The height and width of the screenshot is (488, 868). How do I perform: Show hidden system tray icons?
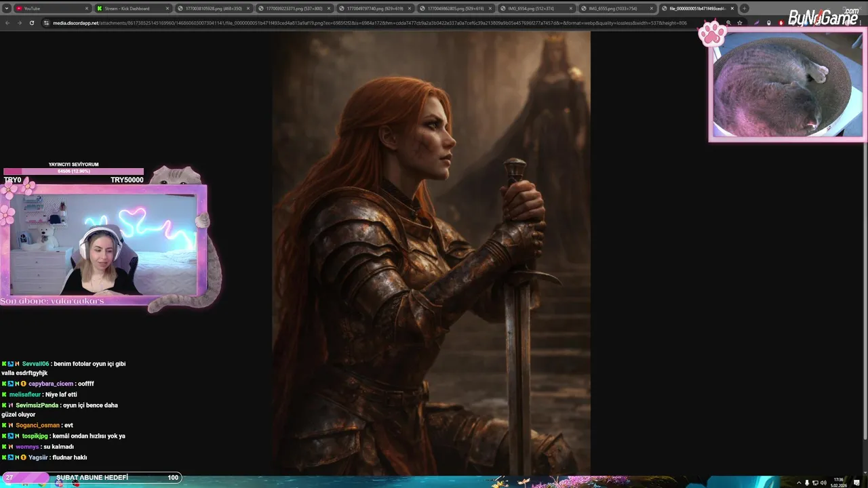pyautogui.click(x=799, y=483)
